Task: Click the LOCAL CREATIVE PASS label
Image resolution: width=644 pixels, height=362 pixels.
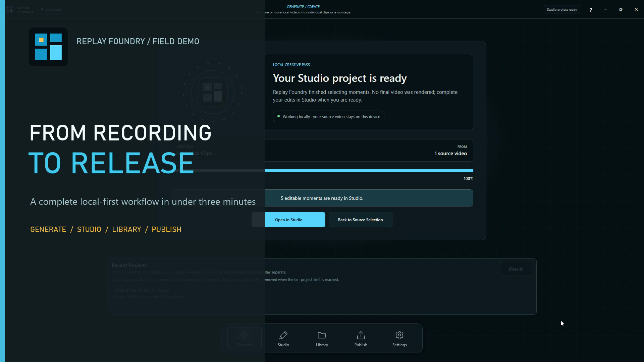Action: pyautogui.click(x=291, y=65)
